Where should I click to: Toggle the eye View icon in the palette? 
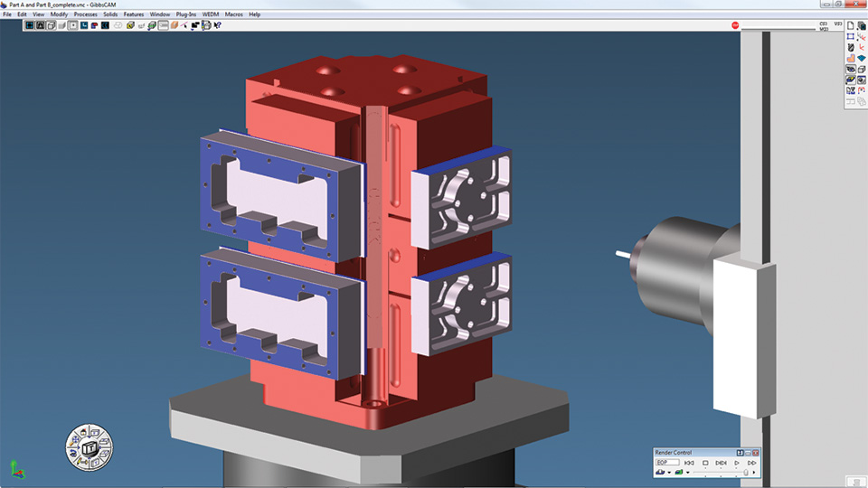point(851,69)
